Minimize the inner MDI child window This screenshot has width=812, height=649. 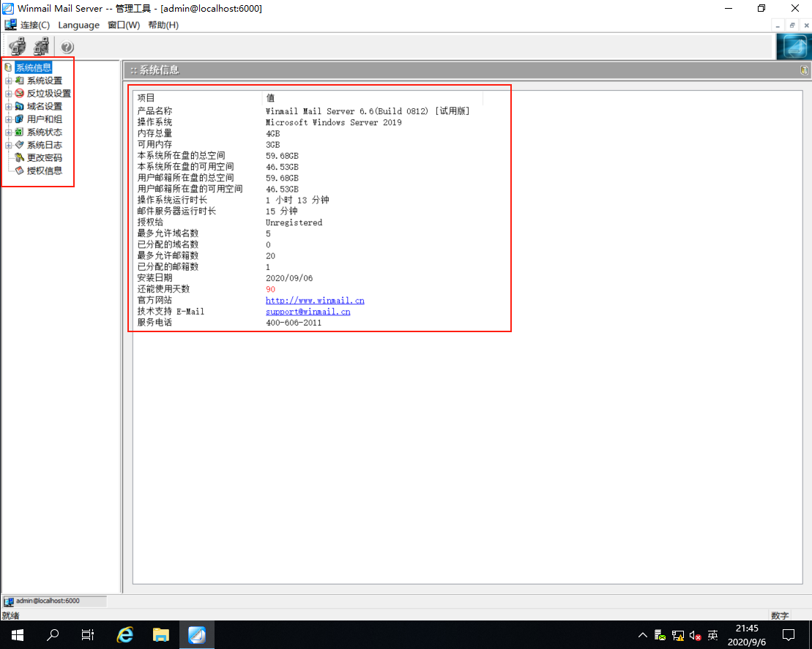tap(778, 26)
